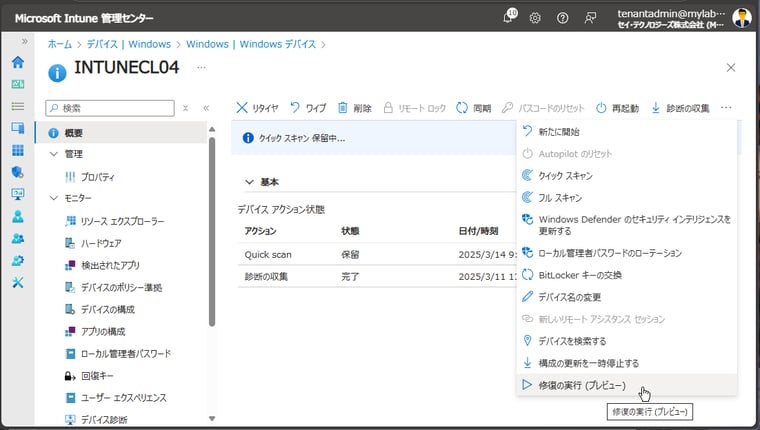Open Endpoint security shield icon

18,172
